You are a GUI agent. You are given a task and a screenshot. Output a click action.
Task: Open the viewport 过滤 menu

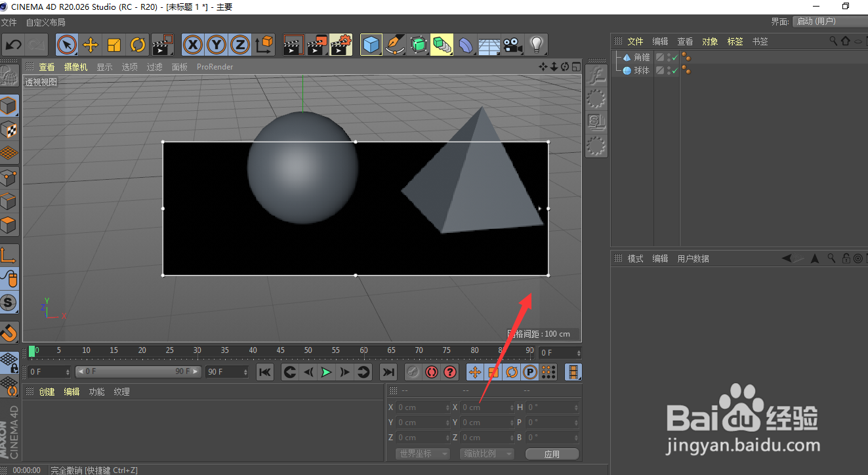pyautogui.click(x=154, y=67)
